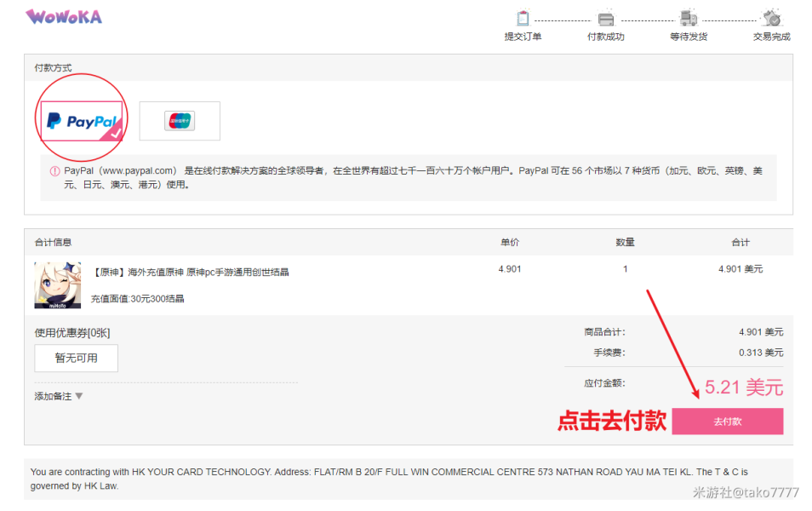The image size is (812, 511).
Task: Click the 付款方式 section heading
Action: (x=53, y=68)
